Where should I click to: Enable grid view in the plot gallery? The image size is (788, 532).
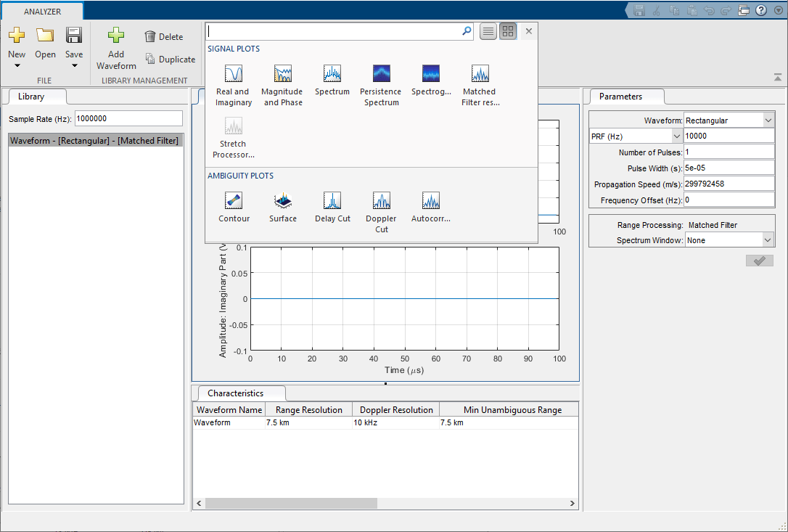pos(507,31)
